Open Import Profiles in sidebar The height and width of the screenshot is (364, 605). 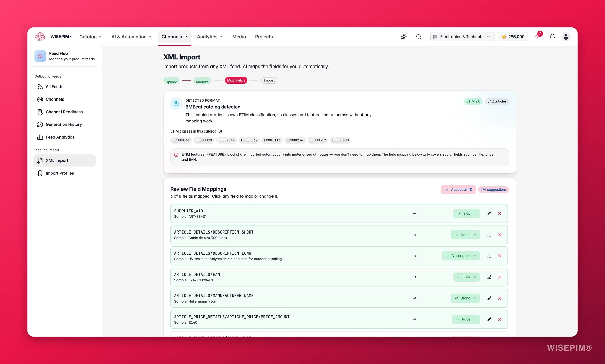tap(65, 173)
